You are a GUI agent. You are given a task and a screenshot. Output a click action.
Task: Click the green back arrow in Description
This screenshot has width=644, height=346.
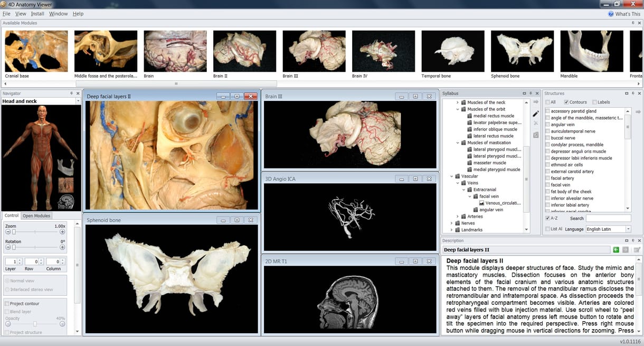click(x=616, y=249)
